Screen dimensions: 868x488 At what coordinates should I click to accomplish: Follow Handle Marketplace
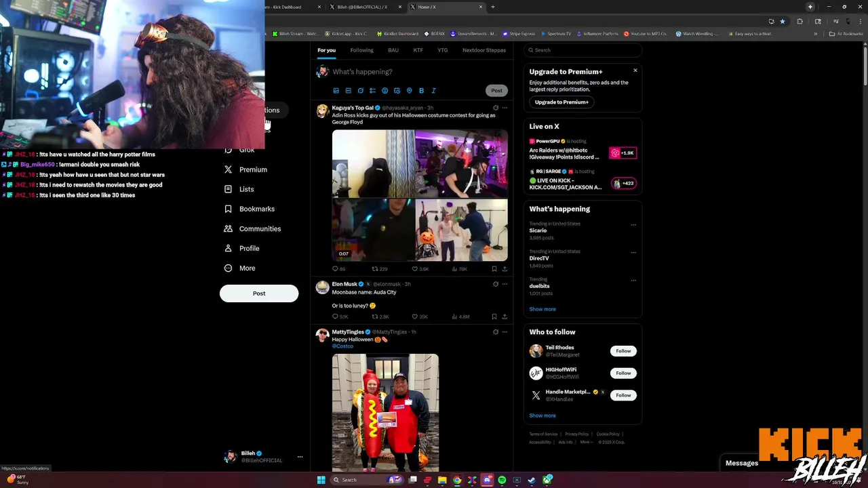coord(623,395)
